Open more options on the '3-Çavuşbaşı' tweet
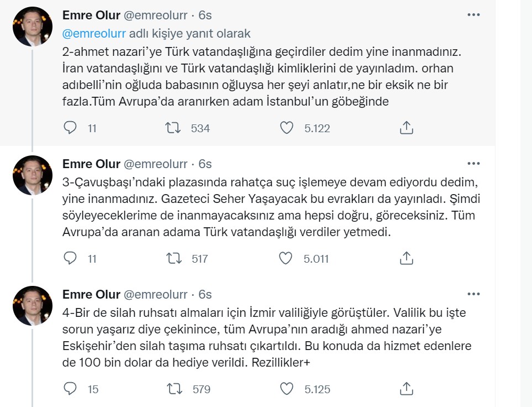Image resolution: width=532 pixels, height=407 pixels. (473, 164)
